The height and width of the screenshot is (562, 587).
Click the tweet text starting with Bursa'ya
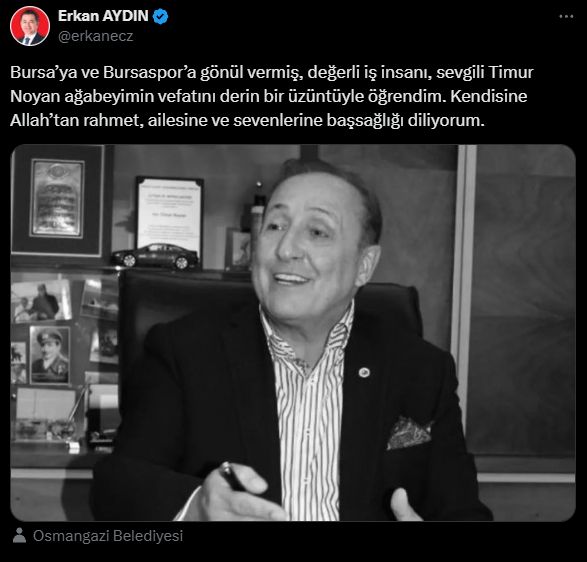click(272, 96)
